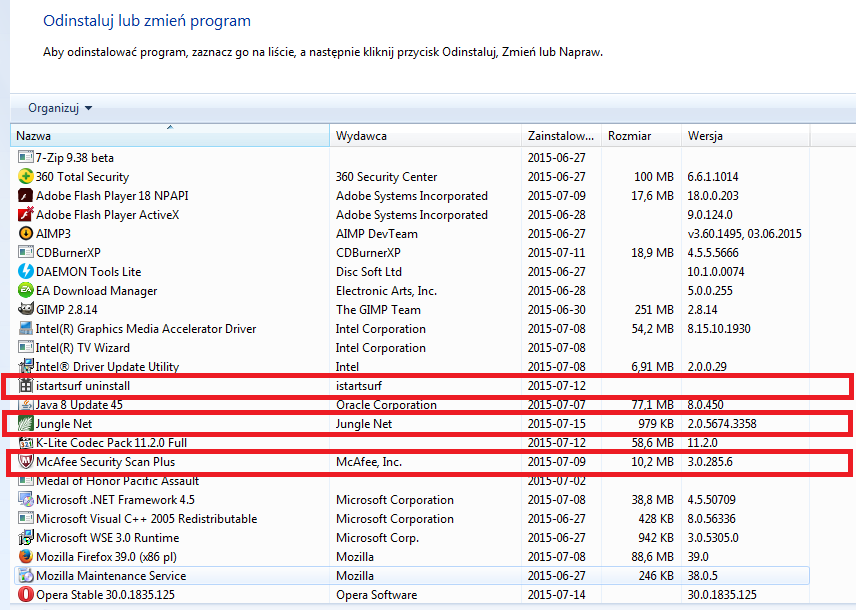
Task: Click the GIMP 2.8.14 mascot icon
Action: point(25,309)
